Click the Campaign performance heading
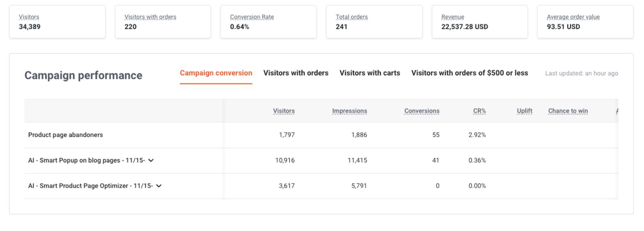This screenshot has width=644, height=231. coord(83,75)
